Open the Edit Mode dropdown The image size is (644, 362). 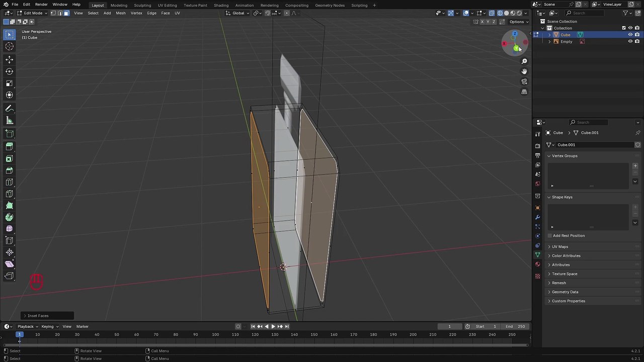pyautogui.click(x=33, y=13)
